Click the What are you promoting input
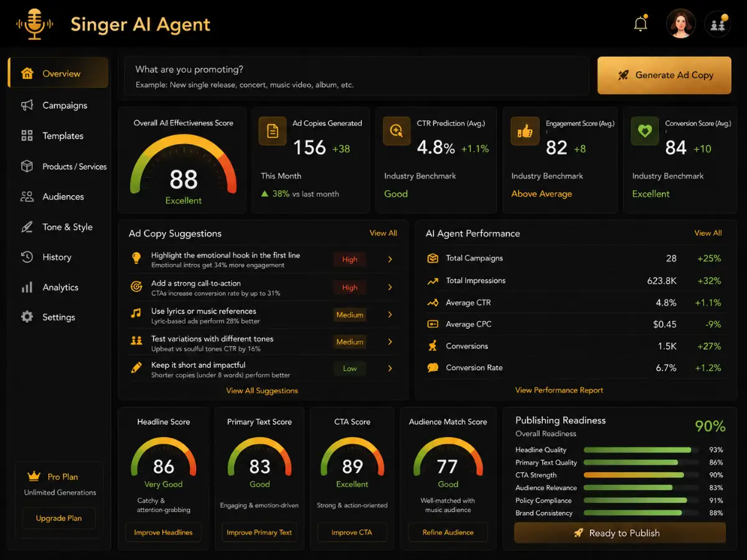The image size is (747, 560). point(357,77)
